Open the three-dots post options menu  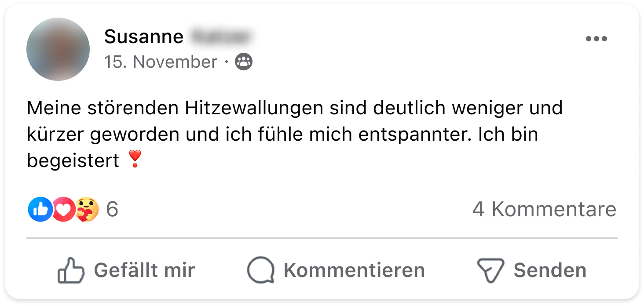[596, 39]
